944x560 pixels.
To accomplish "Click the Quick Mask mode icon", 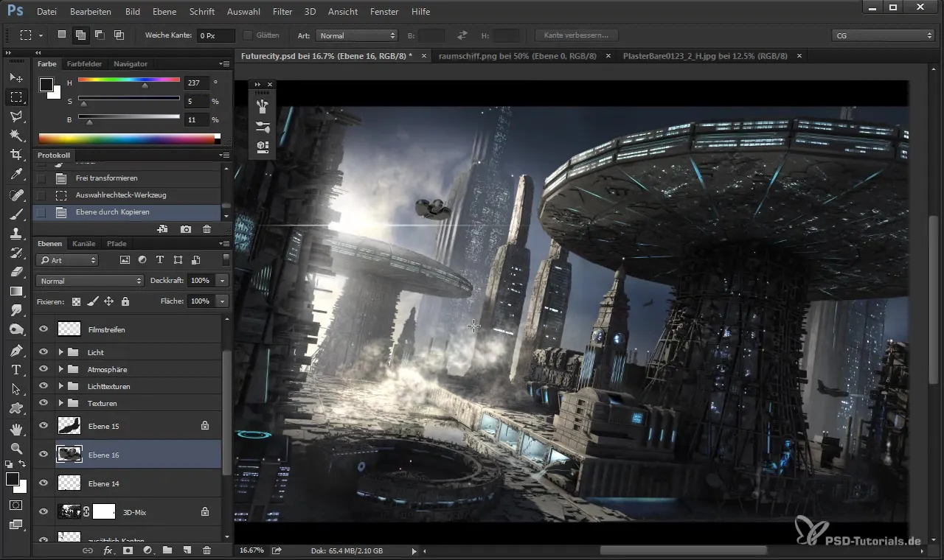I will click(16, 505).
